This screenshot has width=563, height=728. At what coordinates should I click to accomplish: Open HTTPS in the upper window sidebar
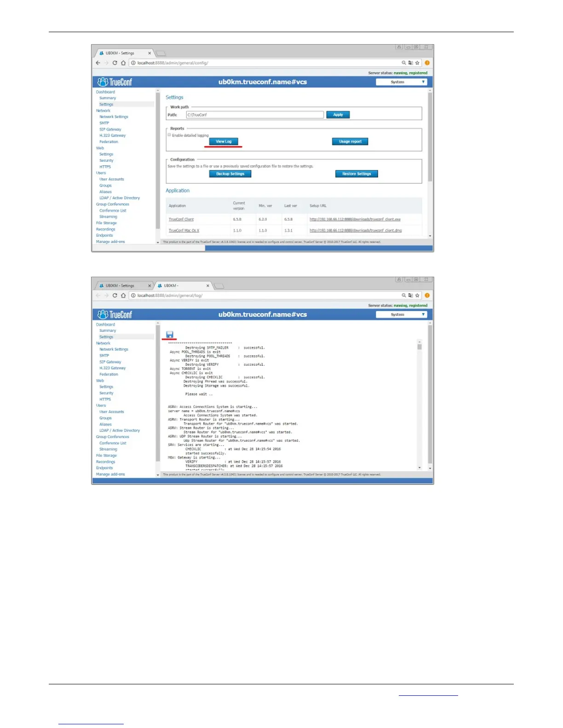coord(105,167)
